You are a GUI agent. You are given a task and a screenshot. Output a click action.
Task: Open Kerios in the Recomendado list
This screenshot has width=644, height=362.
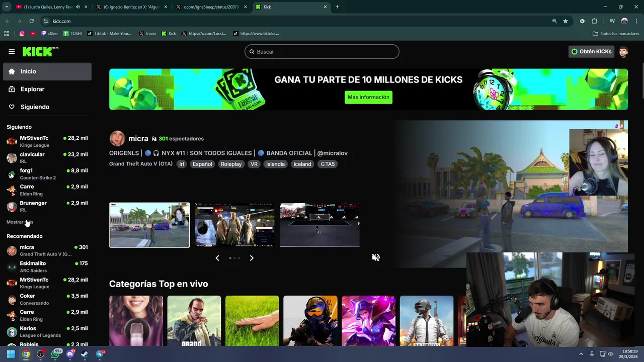point(47,332)
